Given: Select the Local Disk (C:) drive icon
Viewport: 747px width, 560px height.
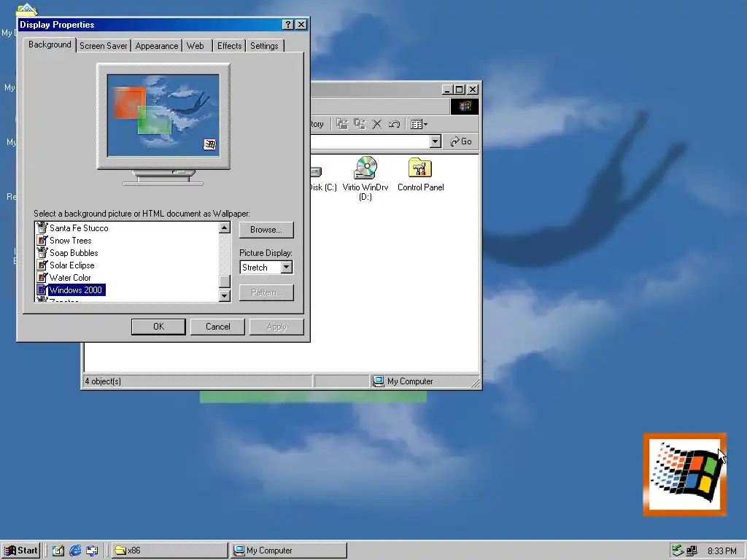Looking at the screenshot, I should coord(323,179).
